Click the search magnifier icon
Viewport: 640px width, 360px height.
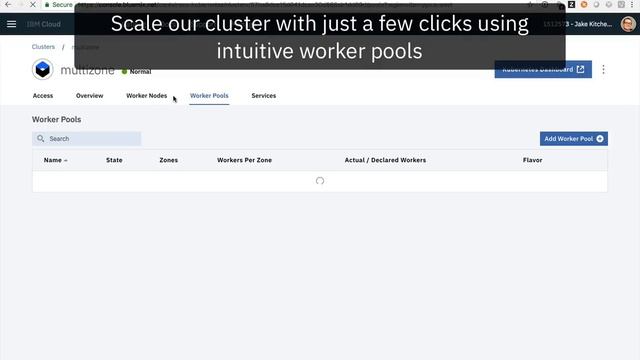[40, 139]
